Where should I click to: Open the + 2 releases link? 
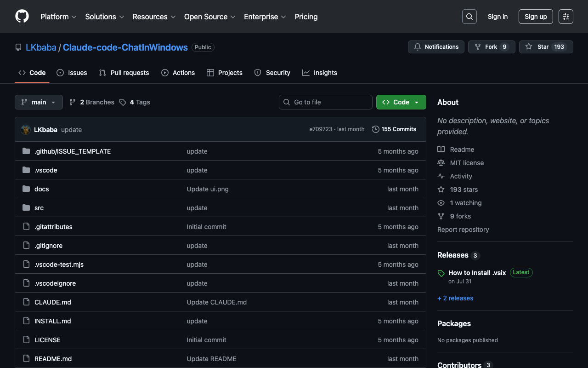click(x=455, y=298)
